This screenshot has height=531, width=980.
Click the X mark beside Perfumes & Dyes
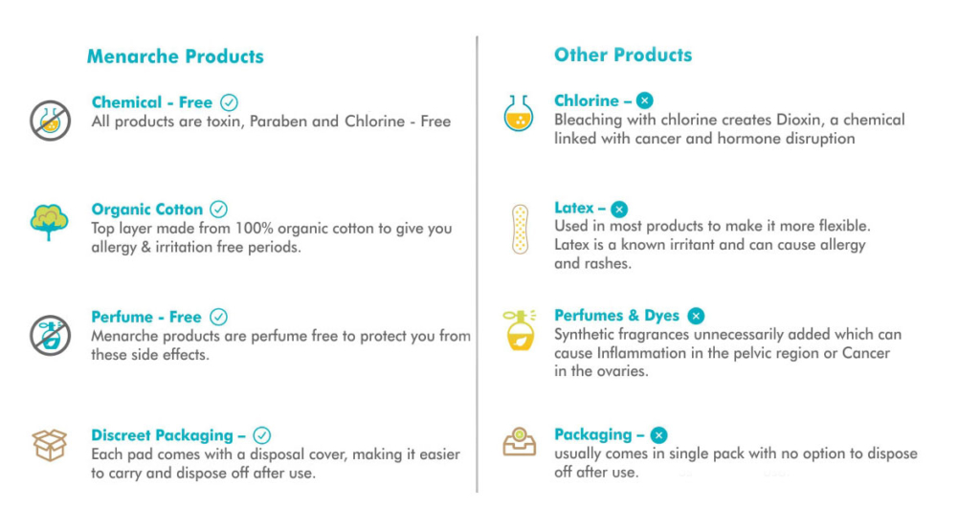click(x=696, y=316)
